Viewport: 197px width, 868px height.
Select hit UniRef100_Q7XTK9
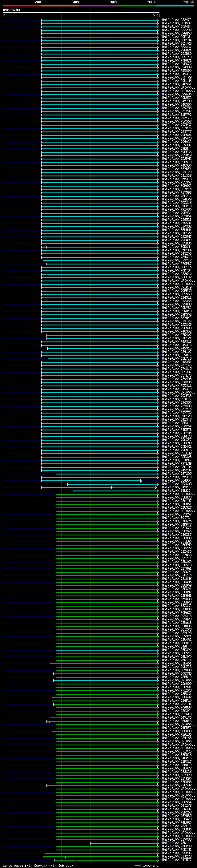point(176,78)
